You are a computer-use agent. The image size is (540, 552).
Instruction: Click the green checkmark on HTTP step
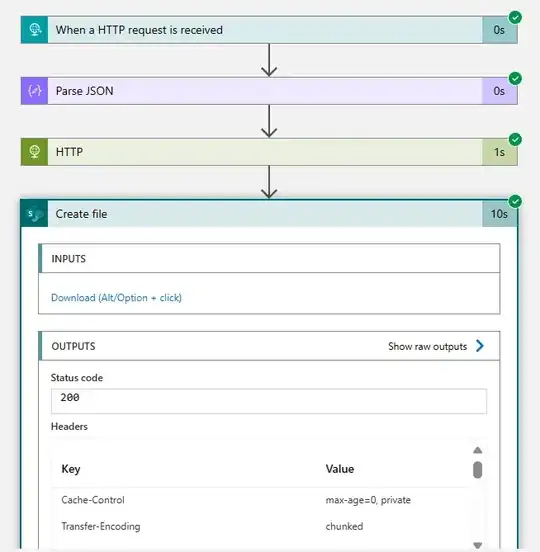coord(515,139)
